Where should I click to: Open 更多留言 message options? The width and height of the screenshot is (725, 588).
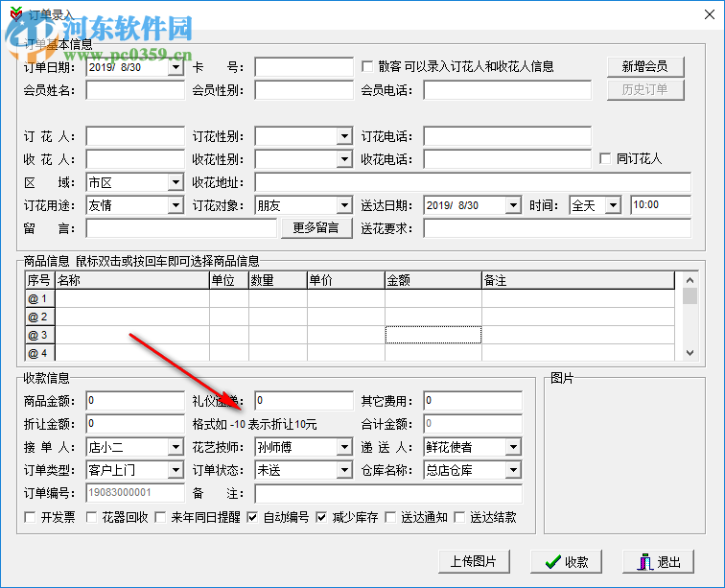point(316,228)
